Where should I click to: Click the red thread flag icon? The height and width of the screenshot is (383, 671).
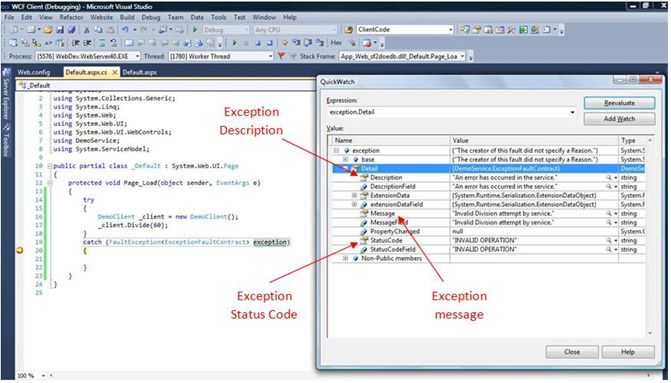pyautogui.click(x=282, y=56)
